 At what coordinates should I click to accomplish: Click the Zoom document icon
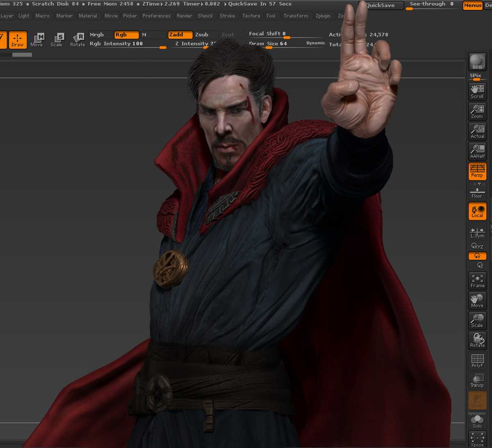[477, 111]
